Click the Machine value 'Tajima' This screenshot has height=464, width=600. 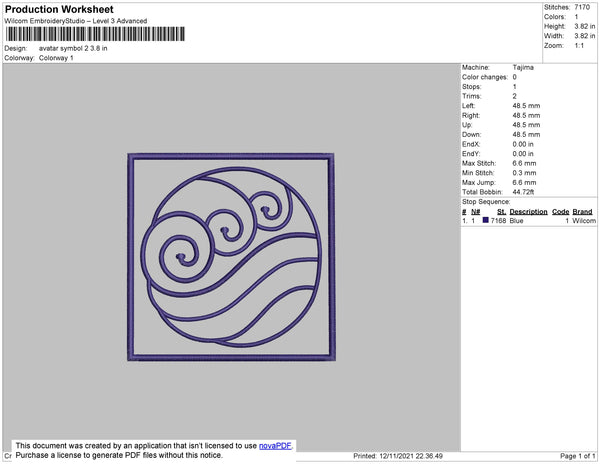click(x=523, y=67)
